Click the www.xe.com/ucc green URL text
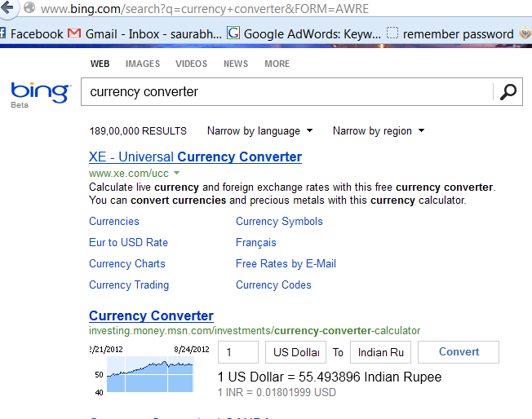Viewport: 532px width, 419px height. pyautogui.click(x=129, y=174)
